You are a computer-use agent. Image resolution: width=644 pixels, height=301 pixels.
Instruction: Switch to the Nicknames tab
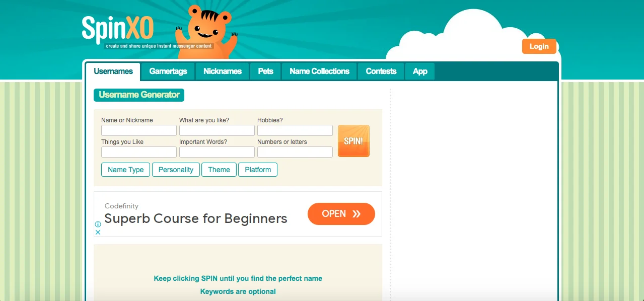tap(223, 71)
